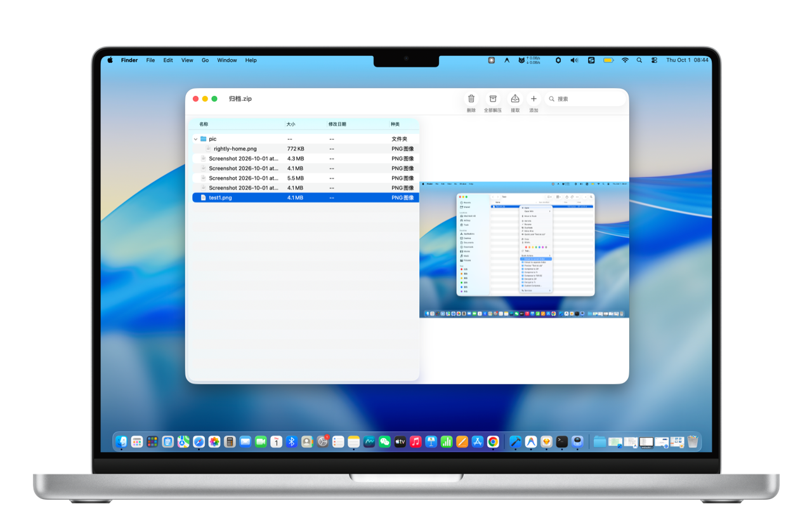Open the Go menu
The height and width of the screenshot is (508, 812).
coord(206,60)
